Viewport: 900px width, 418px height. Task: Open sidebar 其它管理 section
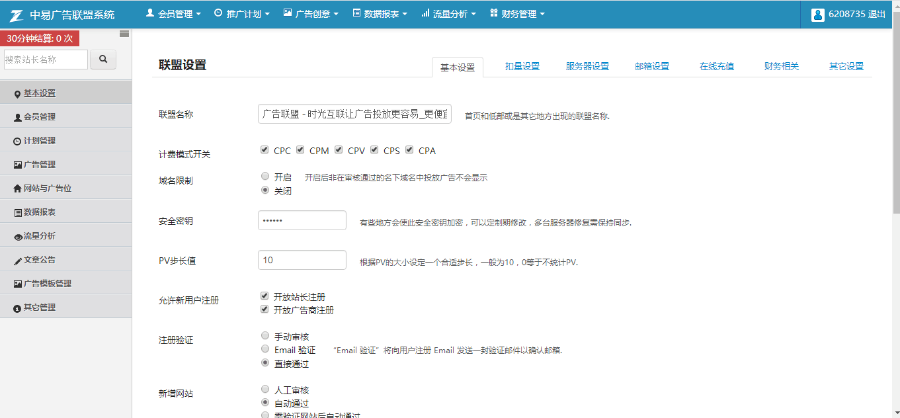pos(65,308)
